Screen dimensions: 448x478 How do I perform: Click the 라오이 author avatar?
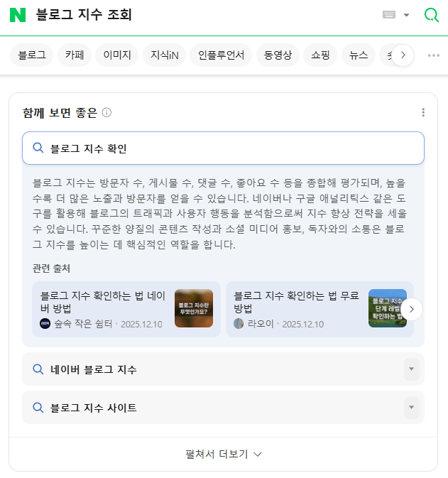click(x=239, y=324)
